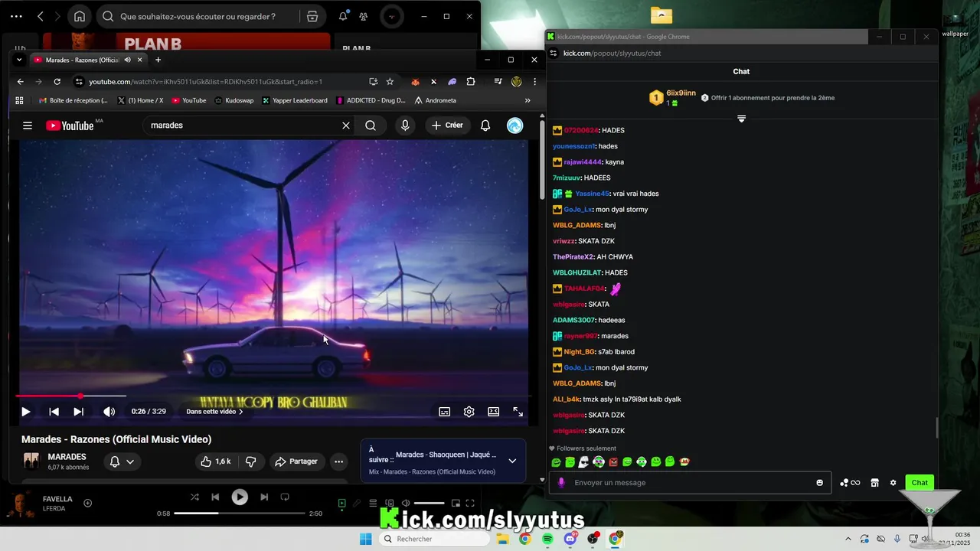
Task: Open Spotify notifications bell at top
Action: (342, 16)
